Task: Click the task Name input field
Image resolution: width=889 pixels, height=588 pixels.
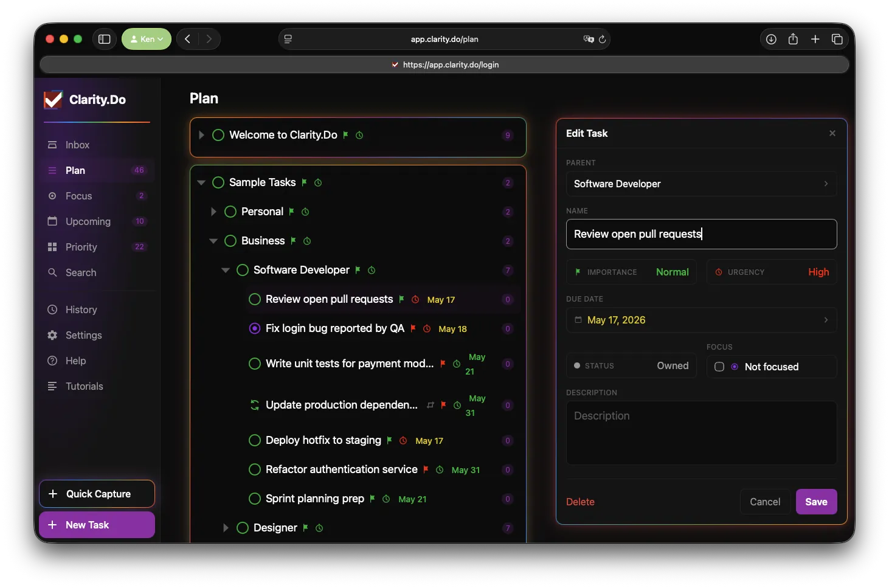Action: [x=702, y=234]
